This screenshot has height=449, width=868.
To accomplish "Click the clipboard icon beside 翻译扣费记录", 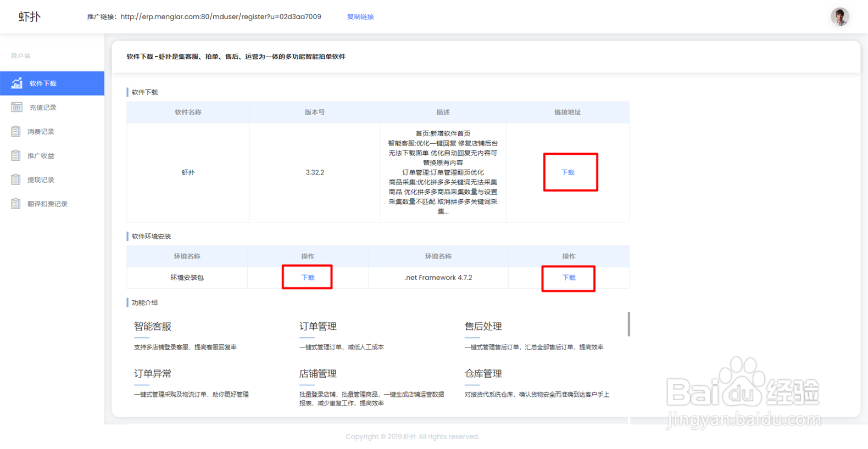I will (16, 204).
